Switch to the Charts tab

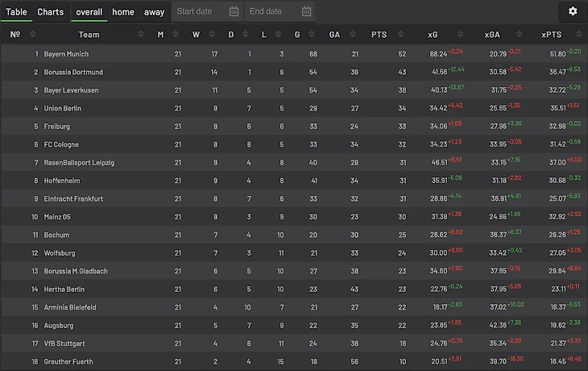point(50,12)
